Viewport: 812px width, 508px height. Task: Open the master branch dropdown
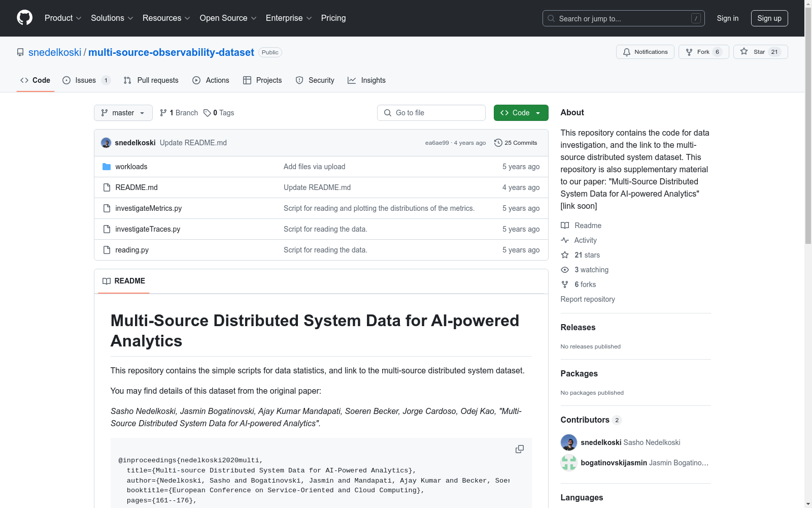pos(123,113)
